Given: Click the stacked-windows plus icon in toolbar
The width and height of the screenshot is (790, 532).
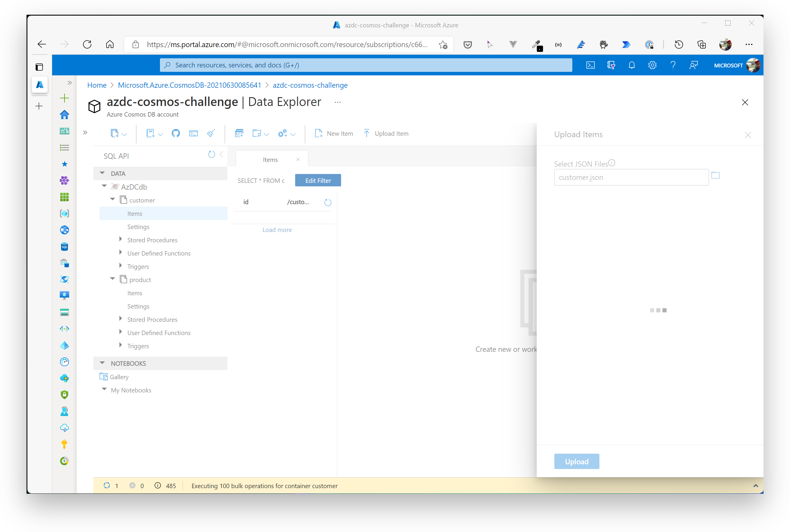Looking at the screenshot, I should [x=239, y=133].
